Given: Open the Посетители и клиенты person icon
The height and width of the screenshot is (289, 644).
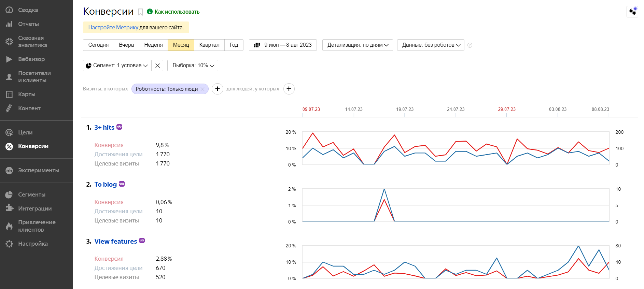Looking at the screenshot, I should point(9,77).
